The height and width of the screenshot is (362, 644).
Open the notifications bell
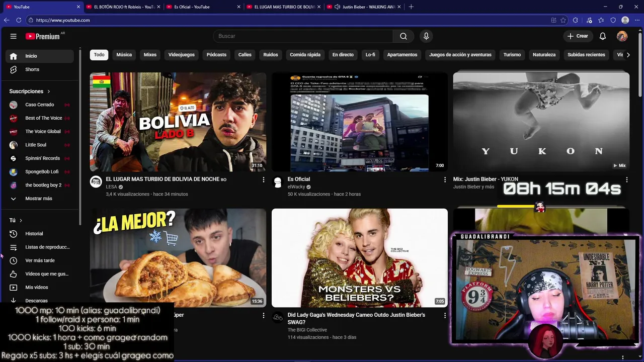603,36
